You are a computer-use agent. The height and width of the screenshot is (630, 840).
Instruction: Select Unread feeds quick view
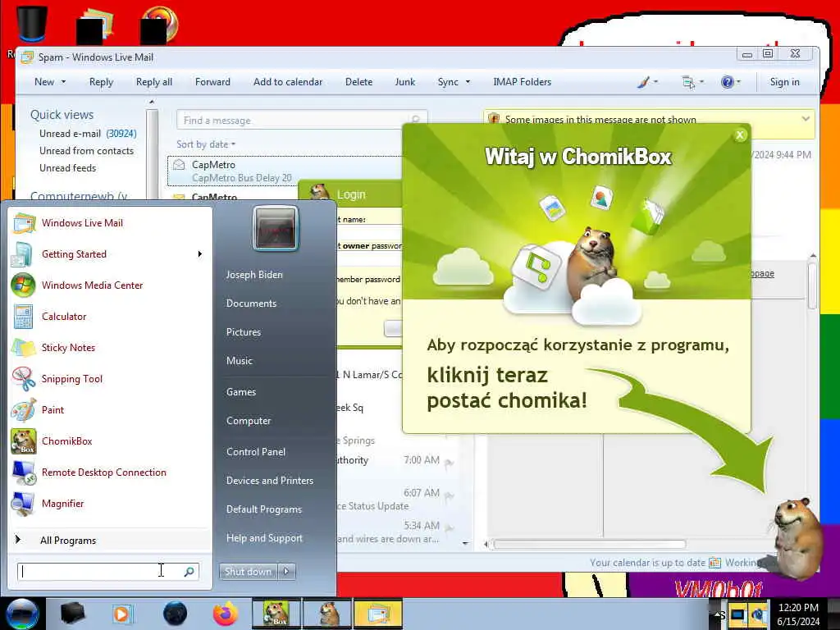click(67, 167)
